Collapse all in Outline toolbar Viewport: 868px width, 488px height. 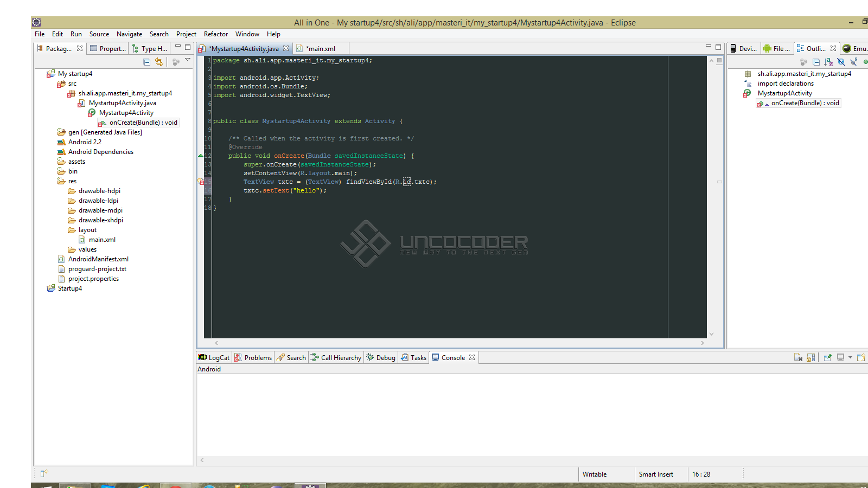[816, 62]
